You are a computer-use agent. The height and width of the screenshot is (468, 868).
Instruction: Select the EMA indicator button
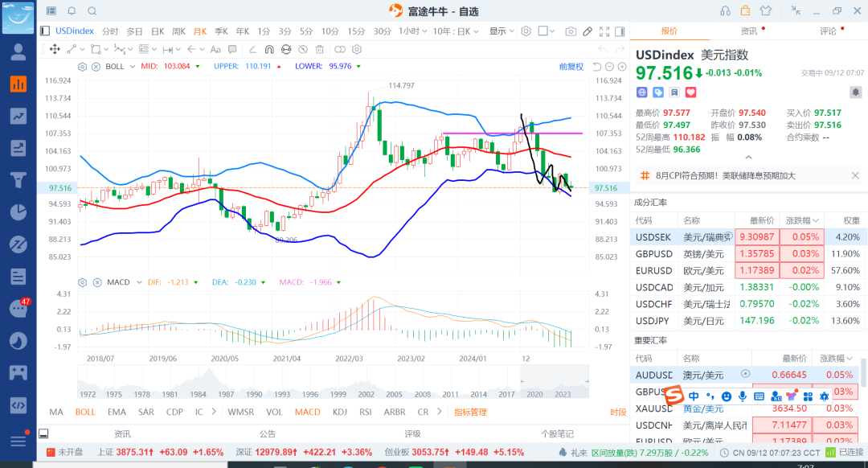(117, 412)
